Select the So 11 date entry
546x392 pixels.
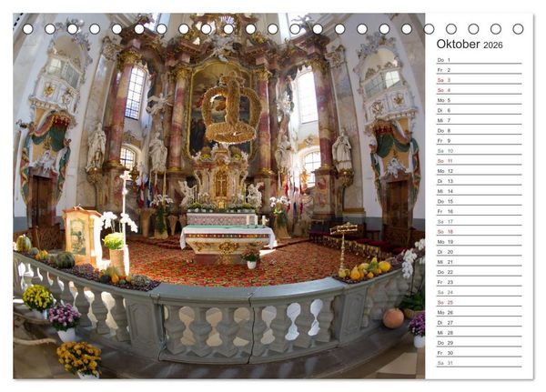pos(480,161)
